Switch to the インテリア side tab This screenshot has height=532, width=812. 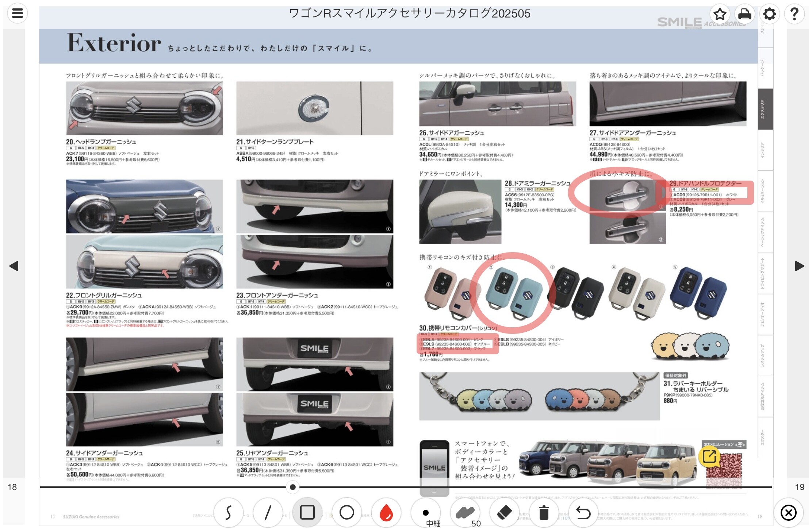[x=765, y=150]
